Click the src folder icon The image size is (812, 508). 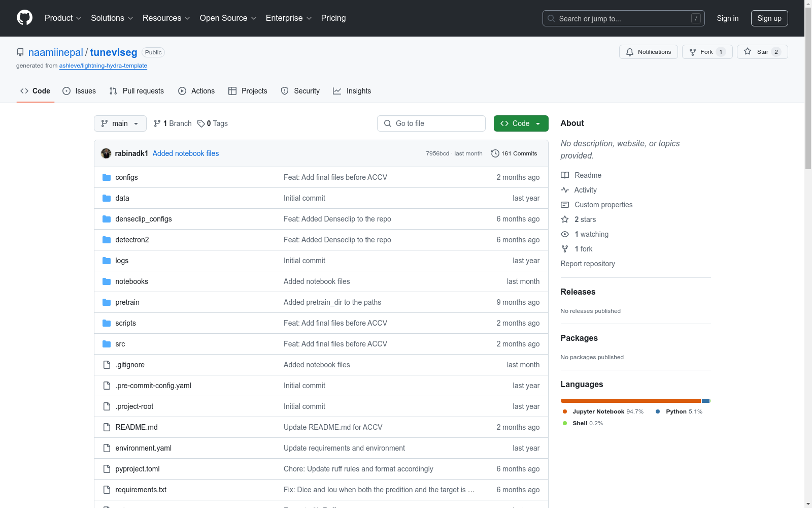[107, 344]
